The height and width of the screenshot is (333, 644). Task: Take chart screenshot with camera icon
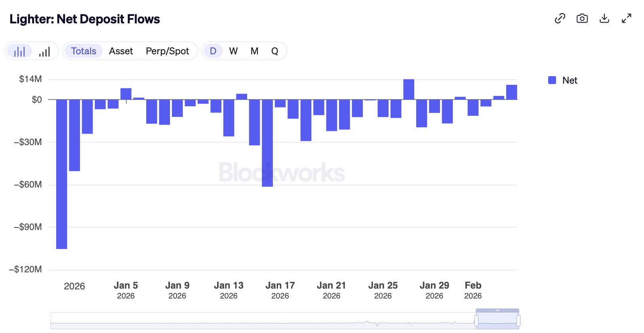[x=582, y=18]
